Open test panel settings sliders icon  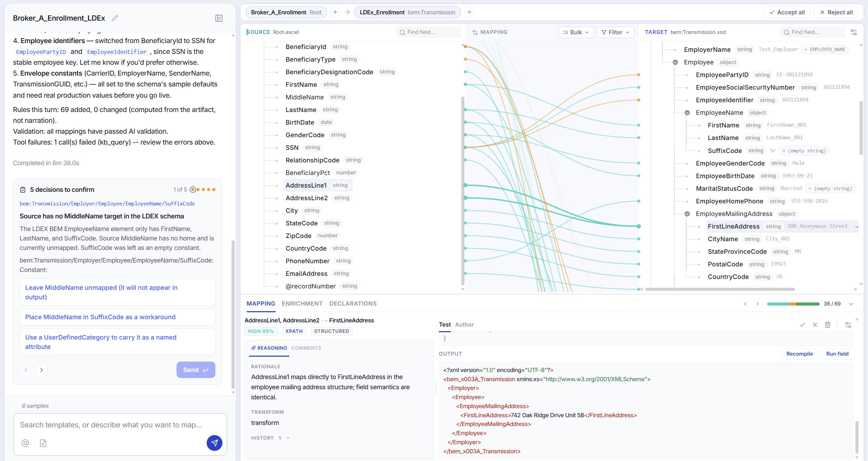pyautogui.click(x=848, y=325)
